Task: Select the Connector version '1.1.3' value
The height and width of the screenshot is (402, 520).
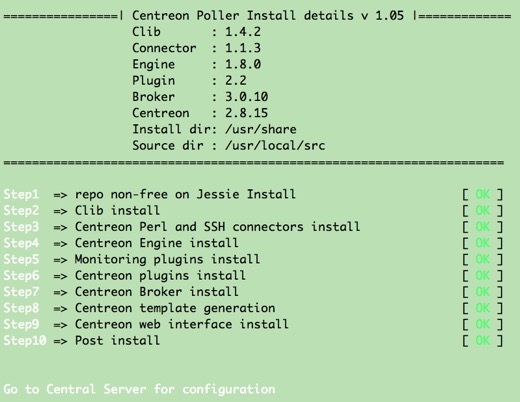Action: 243,48
